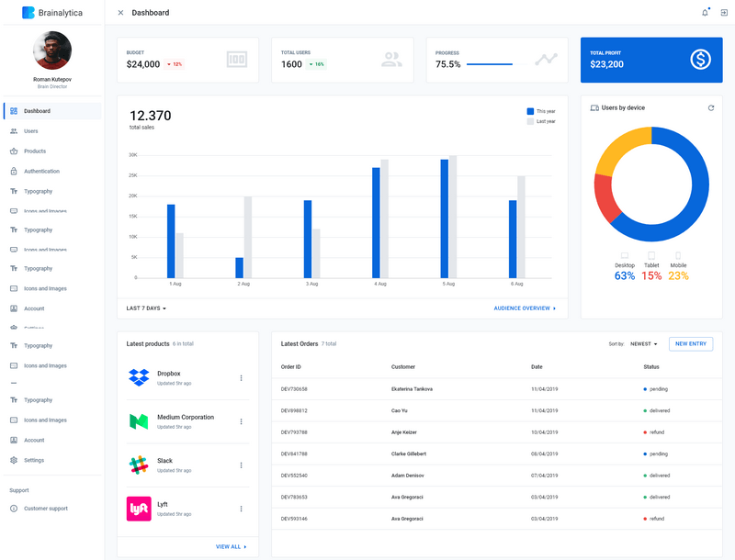Image resolution: width=735 pixels, height=560 pixels.
Task: Click the notifications bell icon
Action: pos(705,13)
